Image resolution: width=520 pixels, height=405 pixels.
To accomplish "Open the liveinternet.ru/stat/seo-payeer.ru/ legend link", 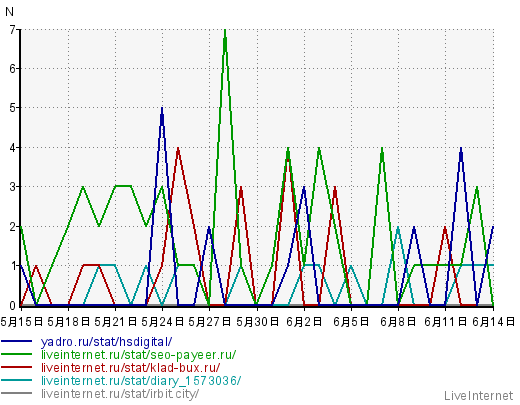I will point(138,355).
